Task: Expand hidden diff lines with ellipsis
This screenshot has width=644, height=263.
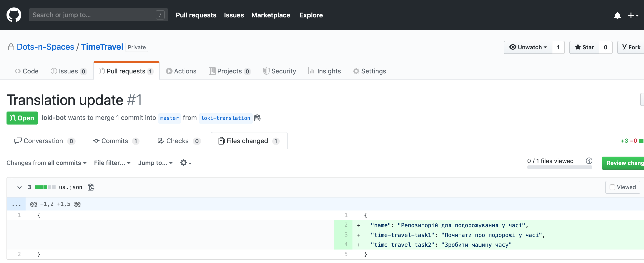Action: click(x=16, y=204)
